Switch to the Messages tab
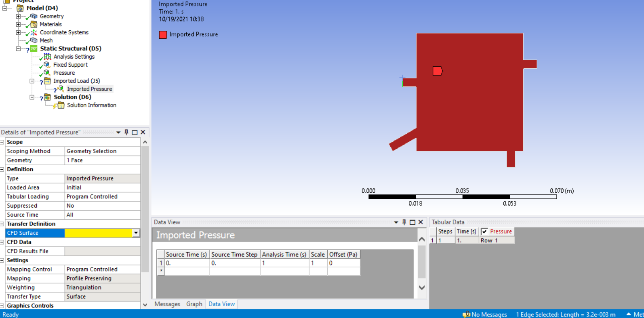Viewport: 644px width, 318px height. click(167, 304)
